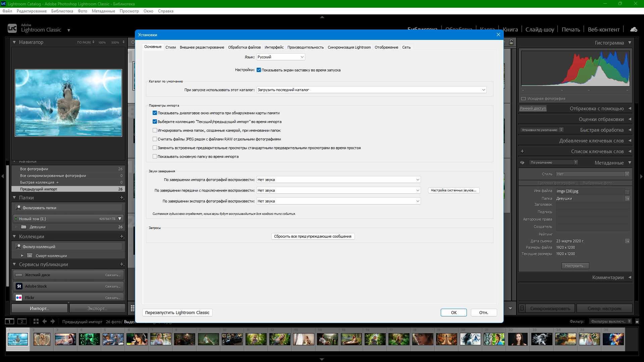
Task: Switch to the Стили preferences tab
Action: tap(170, 47)
